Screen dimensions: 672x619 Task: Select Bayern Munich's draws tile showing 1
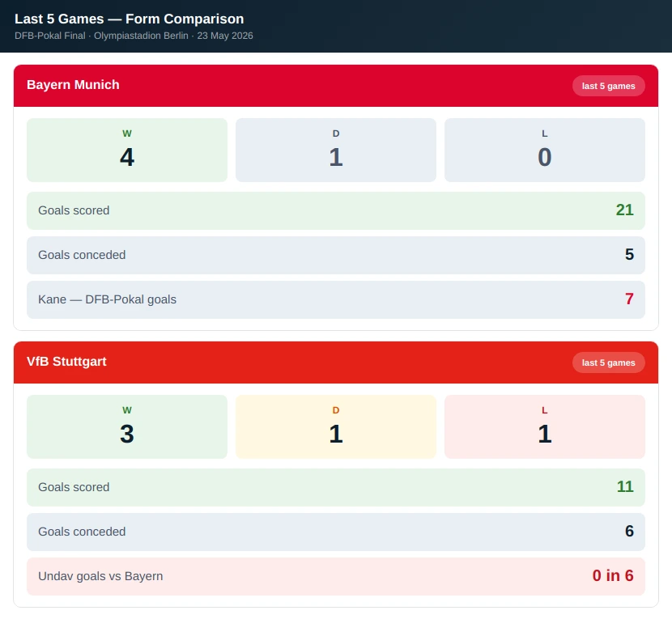click(336, 150)
